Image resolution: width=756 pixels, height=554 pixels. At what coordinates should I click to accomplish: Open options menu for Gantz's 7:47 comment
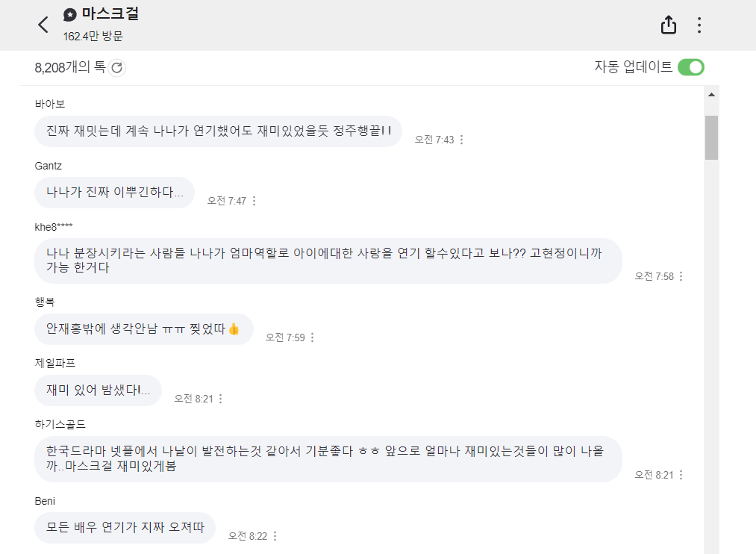pyautogui.click(x=254, y=201)
